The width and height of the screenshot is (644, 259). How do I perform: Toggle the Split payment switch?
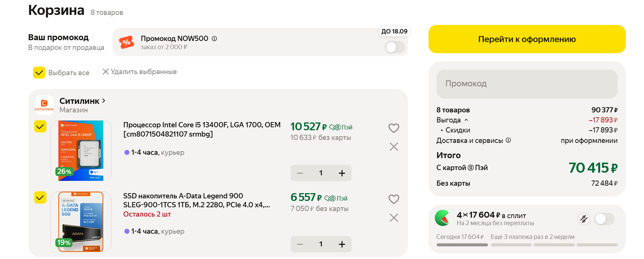pos(604,219)
